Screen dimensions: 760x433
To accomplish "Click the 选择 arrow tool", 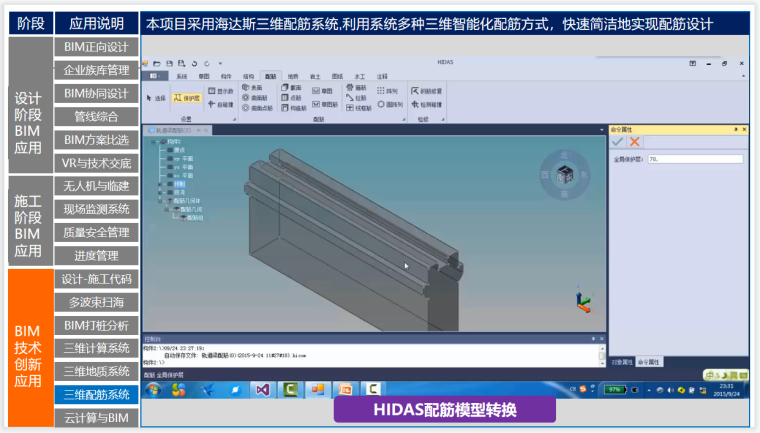I will tap(156, 98).
